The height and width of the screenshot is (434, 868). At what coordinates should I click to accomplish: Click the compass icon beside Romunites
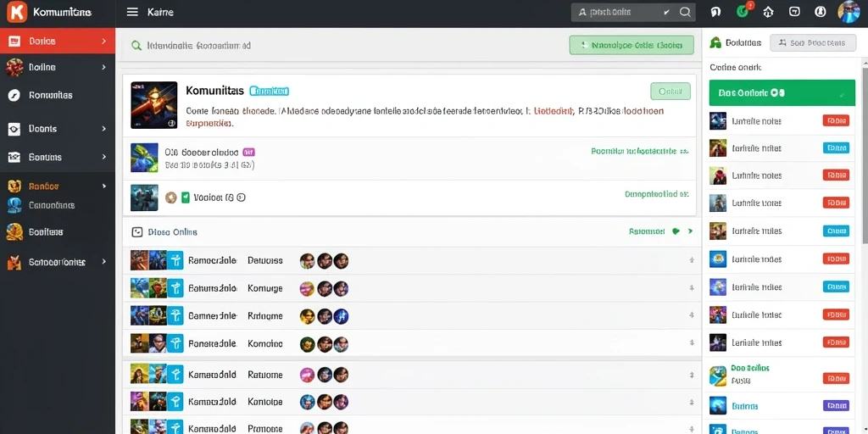14,95
